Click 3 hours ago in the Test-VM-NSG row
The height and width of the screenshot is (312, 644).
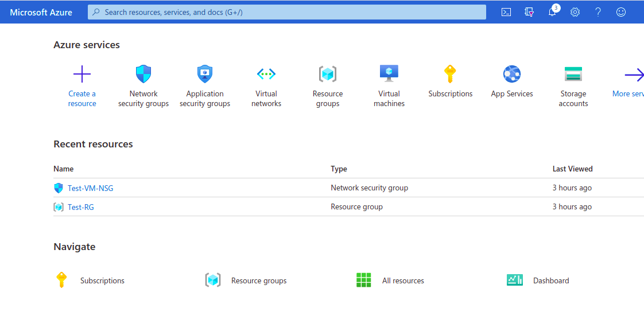(572, 188)
